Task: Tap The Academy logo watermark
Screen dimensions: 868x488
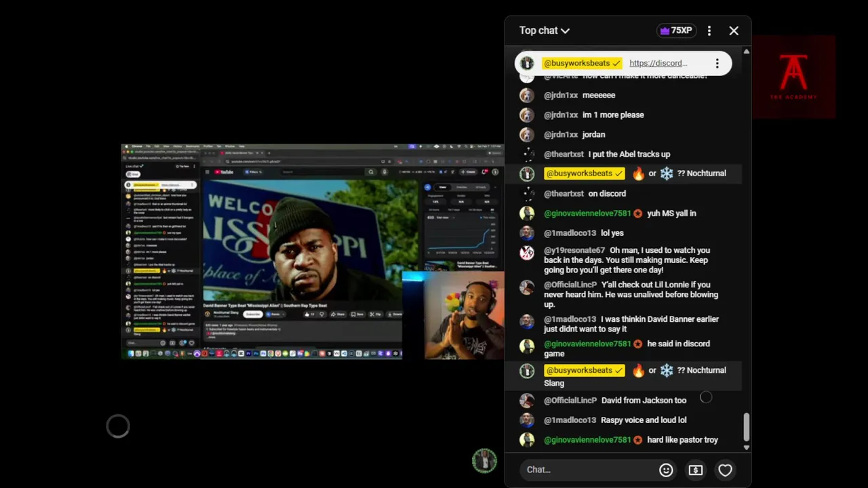Action: pos(793,77)
